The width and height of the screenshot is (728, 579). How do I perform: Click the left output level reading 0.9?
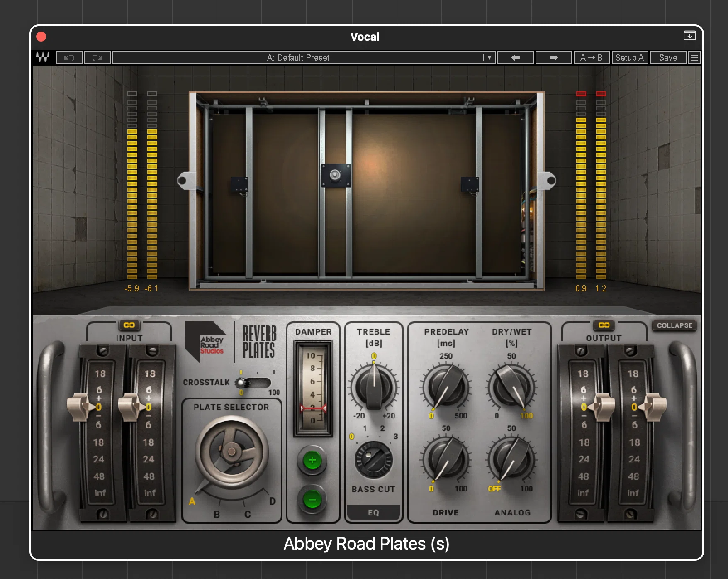pyautogui.click(x=581, y=288)
